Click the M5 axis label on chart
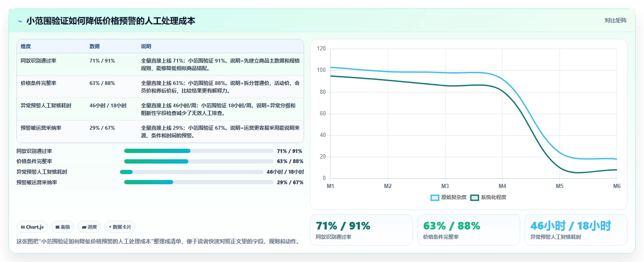Viewport: 644px width, 262px height. (560, 186)
